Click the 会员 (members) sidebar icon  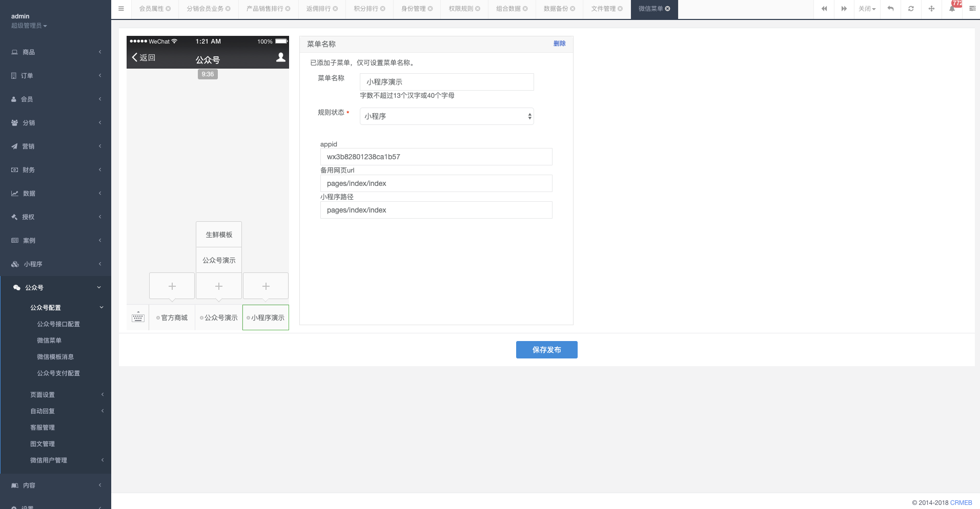pyautogui.click(x=14, y=99)
